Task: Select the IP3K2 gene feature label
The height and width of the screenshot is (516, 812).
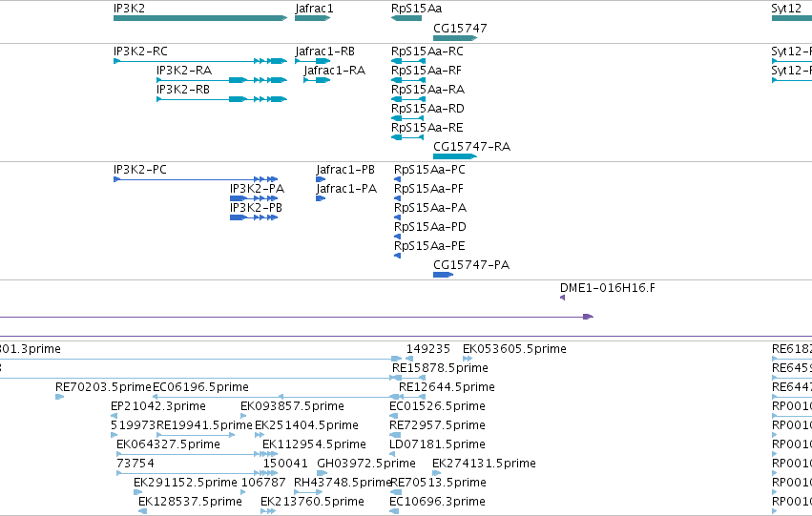Action: 129,9
